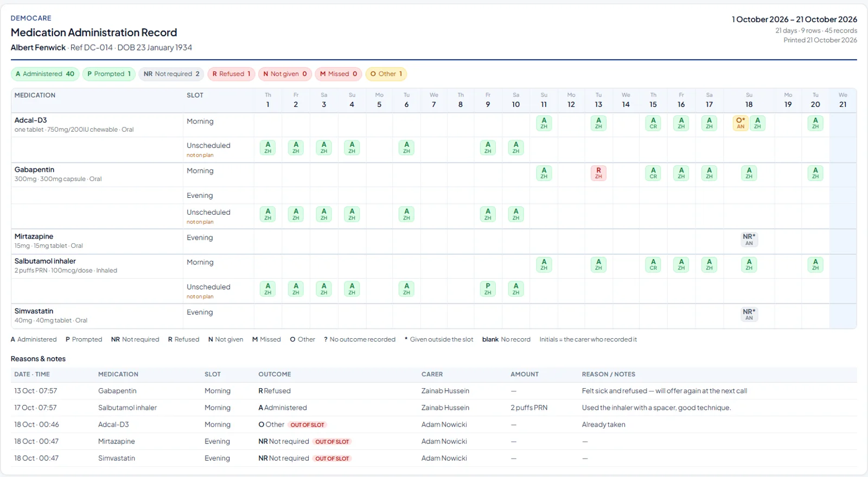
Task: Click the 17 Oct 07:57 notes entry
Action: coord(434,408)
